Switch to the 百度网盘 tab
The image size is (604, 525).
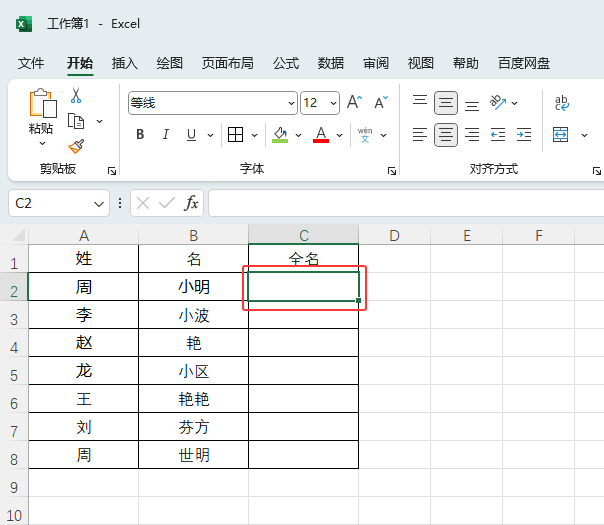(x=523, y=63)
